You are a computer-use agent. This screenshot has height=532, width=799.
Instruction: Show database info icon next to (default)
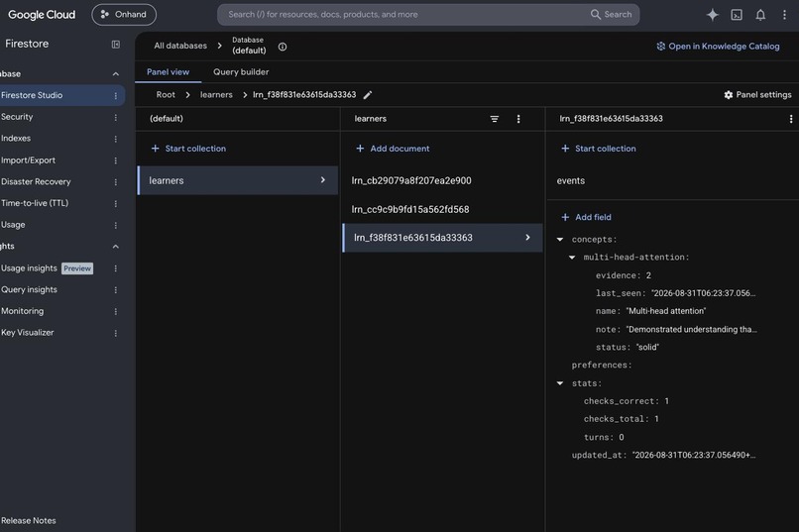283,47
